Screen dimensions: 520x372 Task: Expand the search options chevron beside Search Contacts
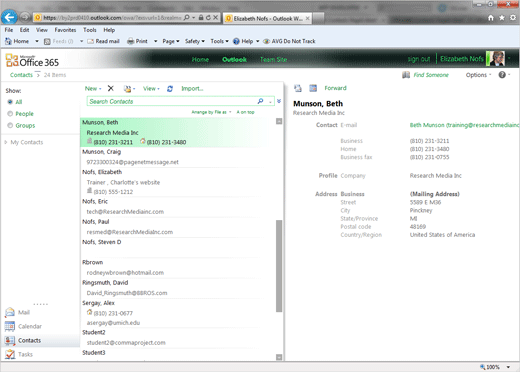[279, 101]
